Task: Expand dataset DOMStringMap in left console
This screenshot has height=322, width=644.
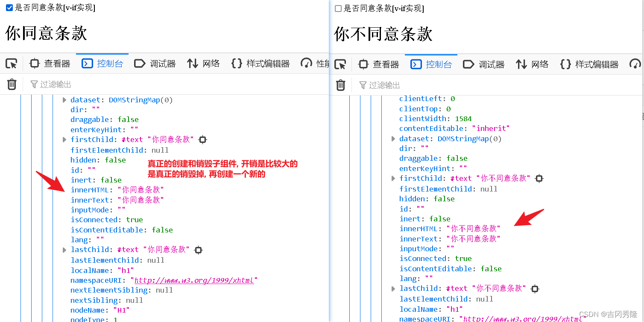Action: (64, 100)
